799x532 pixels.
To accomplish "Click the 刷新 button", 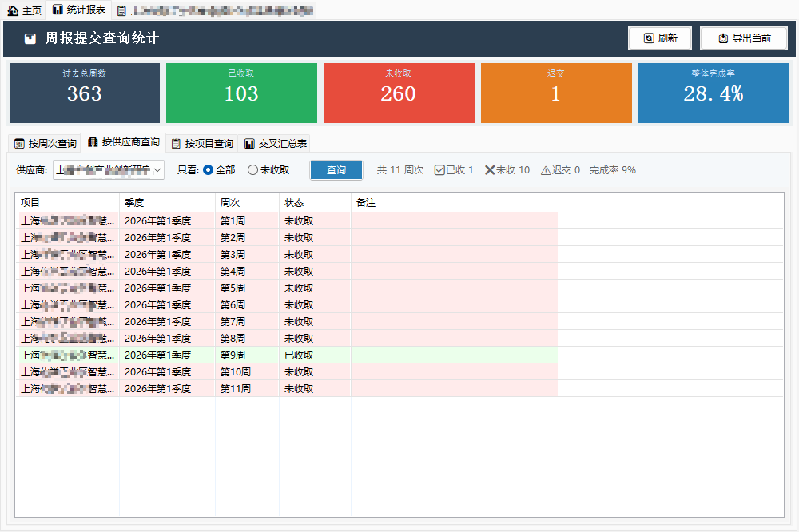I will point(660,38).
